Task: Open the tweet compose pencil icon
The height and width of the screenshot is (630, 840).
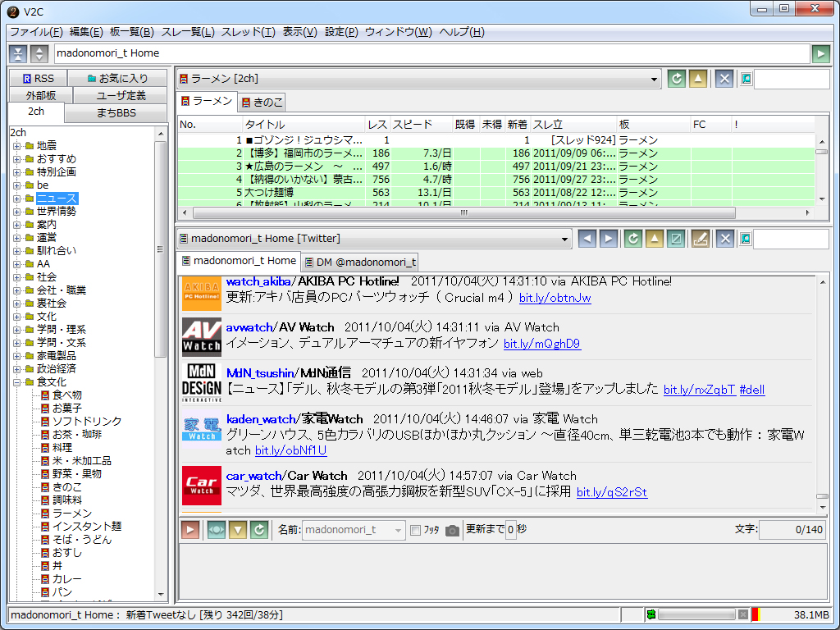Action: point(701,238)
